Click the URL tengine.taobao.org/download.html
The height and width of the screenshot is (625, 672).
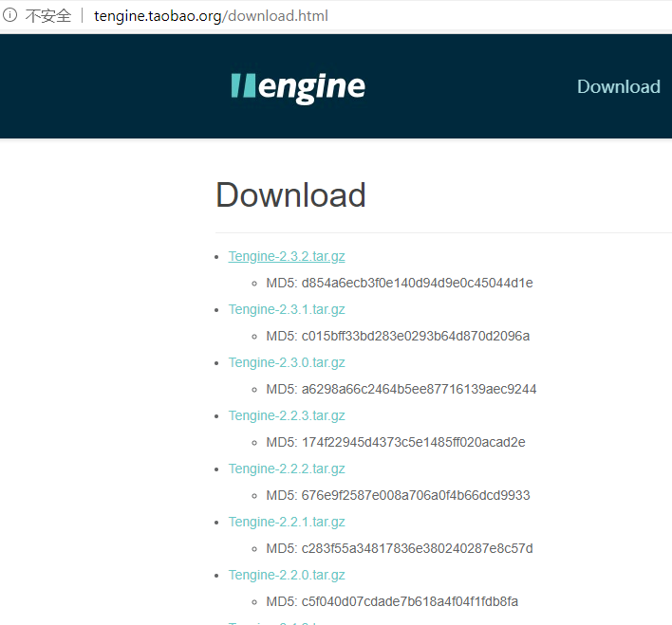[x=211, y=16]
